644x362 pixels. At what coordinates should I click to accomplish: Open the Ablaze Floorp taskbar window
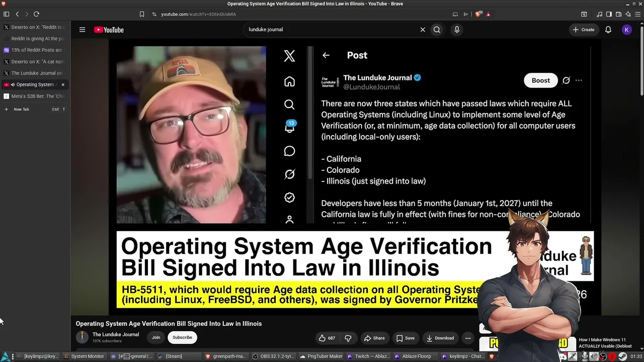click(x=416, y=356)
